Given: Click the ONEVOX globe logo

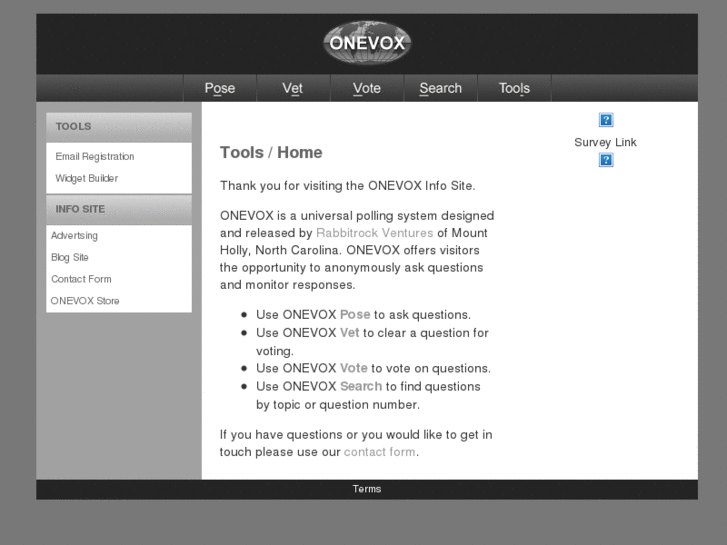Looking at the screenshot, I should (x=367, y=43).
